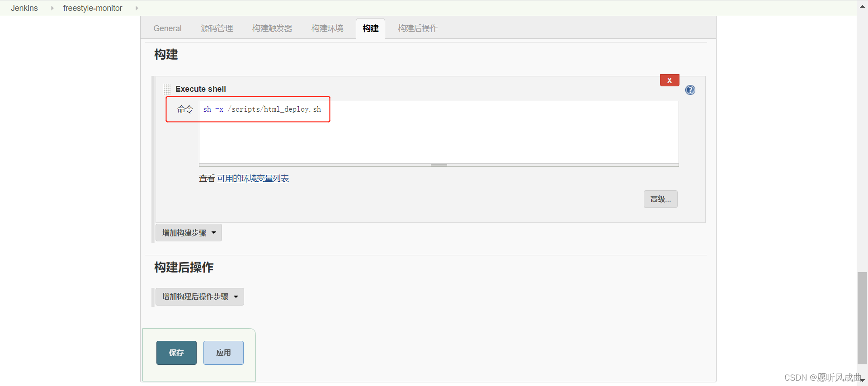Open the 增加构建后操作步骤 dropdown
This screenshot has width=868, height=386.
(x=200, y=297)
